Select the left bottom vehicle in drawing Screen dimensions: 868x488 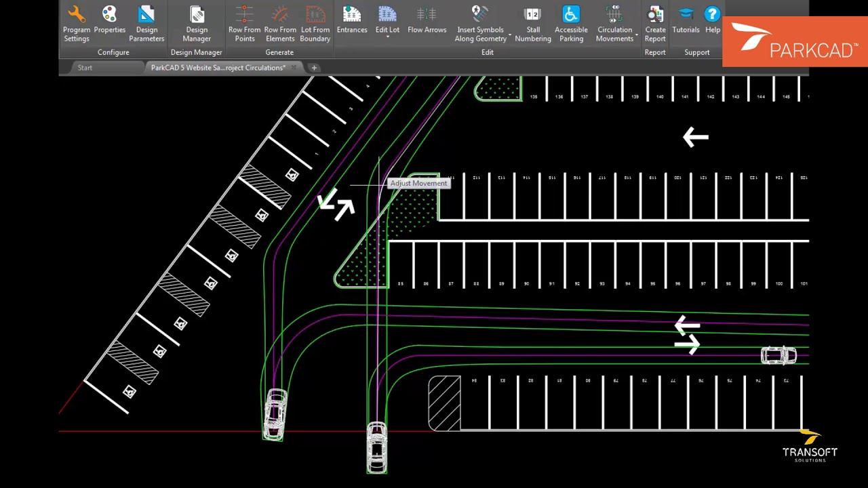tap(275, 414)
